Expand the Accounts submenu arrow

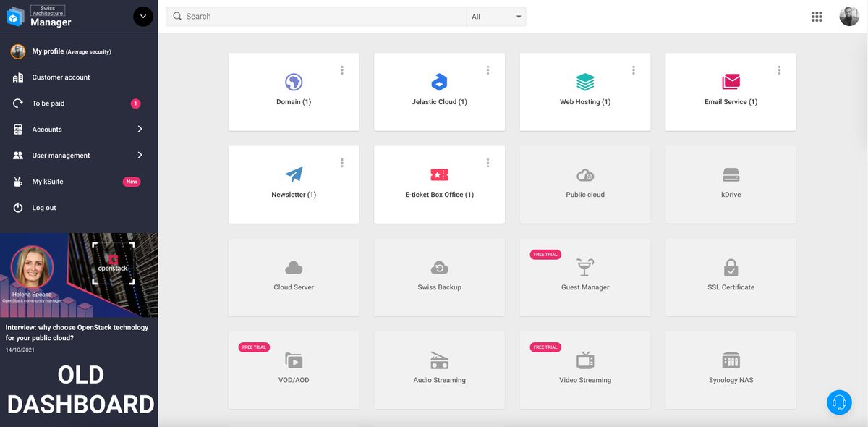pos(140,129)
